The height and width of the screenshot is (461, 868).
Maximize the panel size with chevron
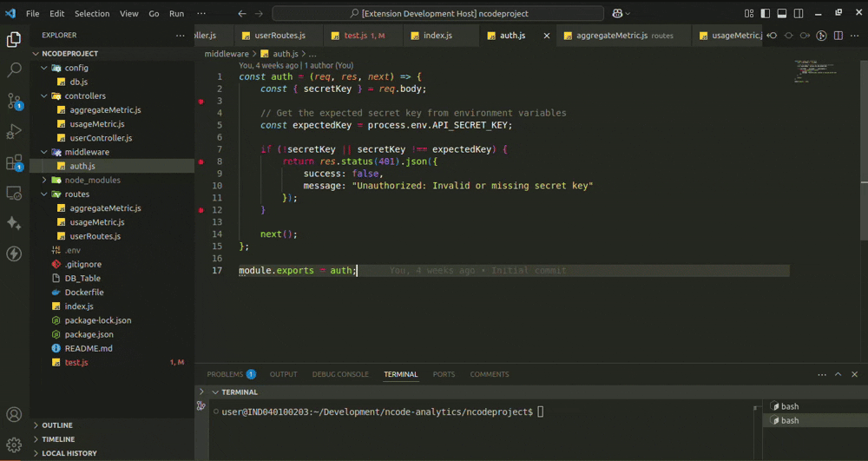coord(838,375)
